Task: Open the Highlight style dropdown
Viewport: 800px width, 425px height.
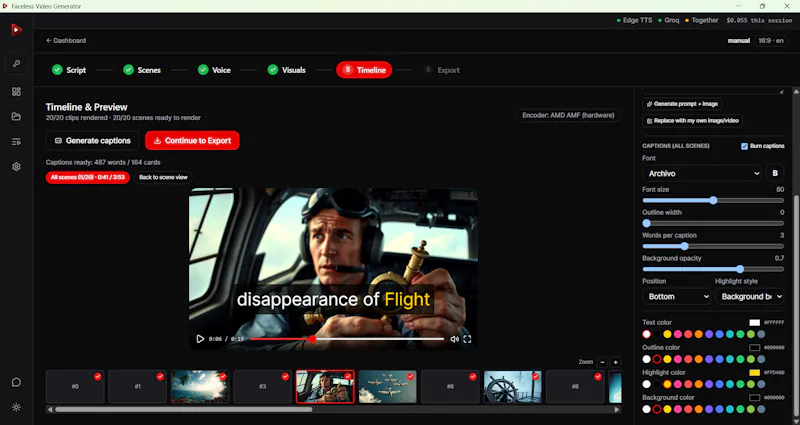Action: 749,296
